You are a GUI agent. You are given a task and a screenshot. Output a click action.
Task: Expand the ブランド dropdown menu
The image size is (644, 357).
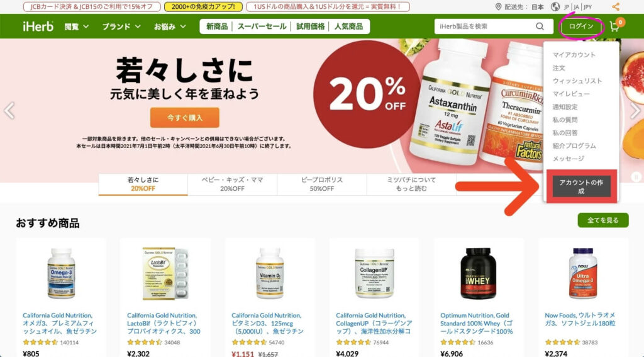[x=121, y=26]
